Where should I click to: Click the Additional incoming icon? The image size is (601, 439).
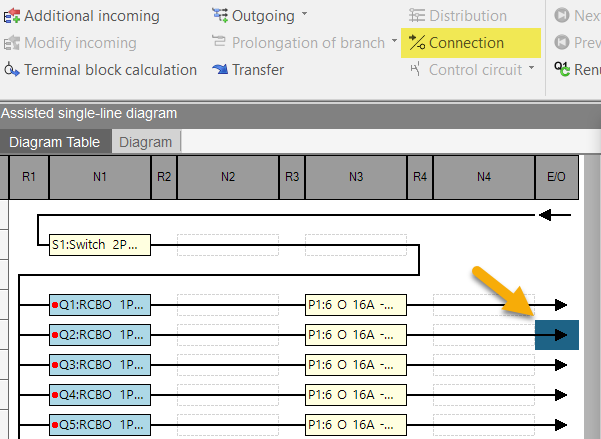(x=11, y=16)
